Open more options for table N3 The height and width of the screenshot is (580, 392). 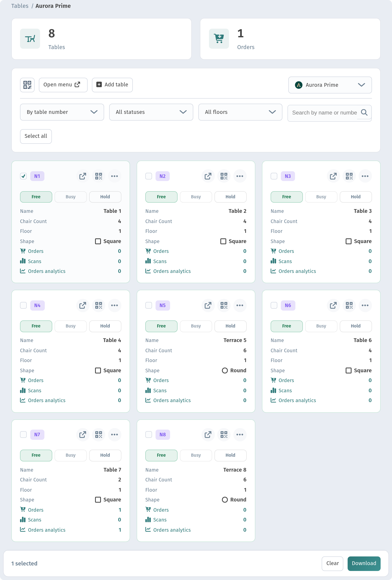365,176
